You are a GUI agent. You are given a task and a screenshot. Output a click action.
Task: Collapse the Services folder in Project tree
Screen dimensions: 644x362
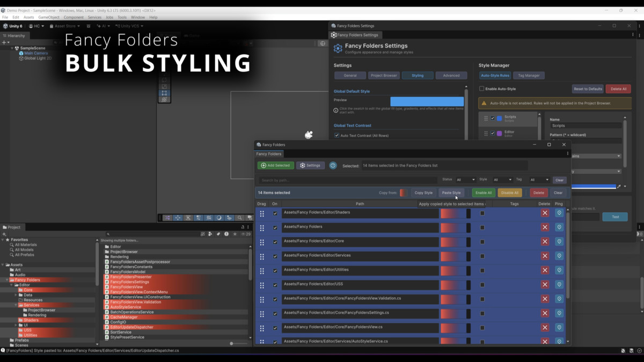point(16,305)
